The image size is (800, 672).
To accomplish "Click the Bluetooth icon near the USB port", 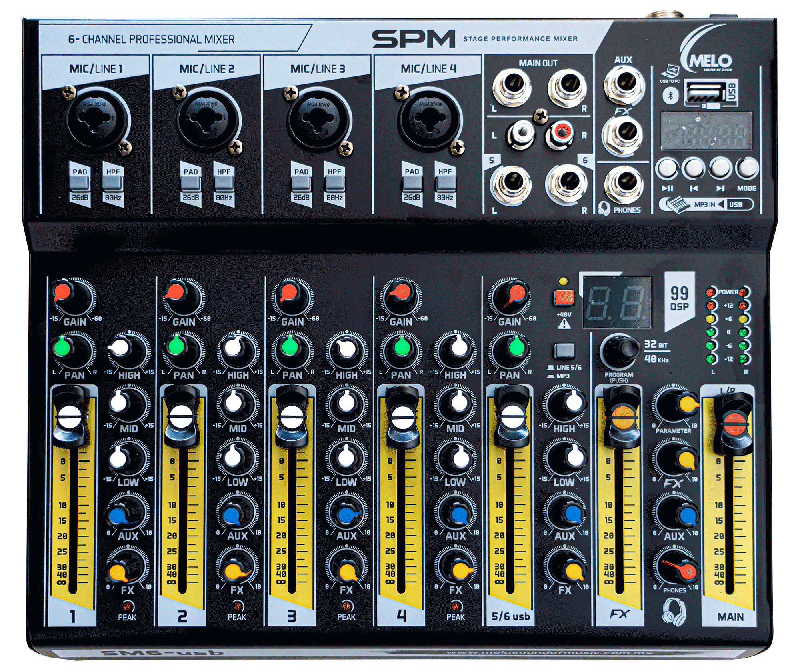I will tap(670, 96).
